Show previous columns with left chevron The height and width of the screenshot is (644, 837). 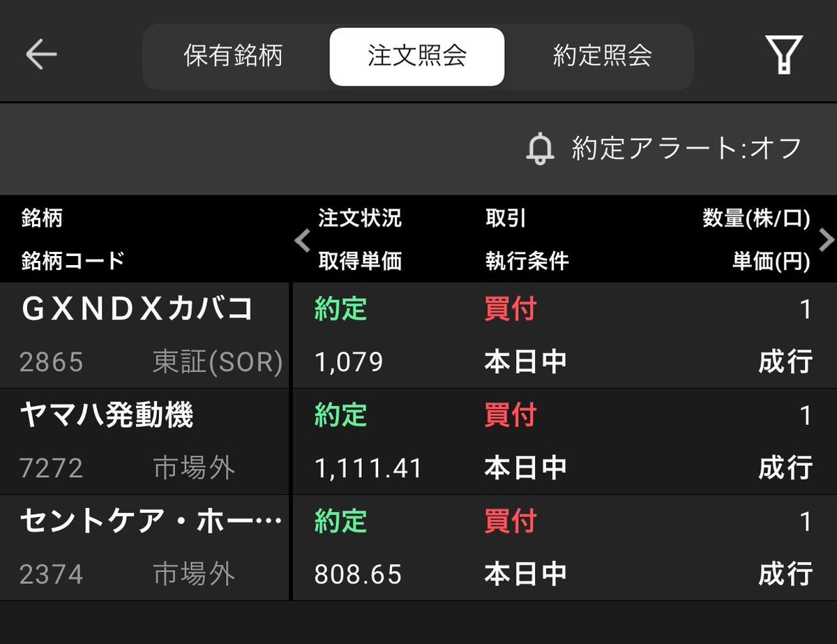tap(302, 240)
